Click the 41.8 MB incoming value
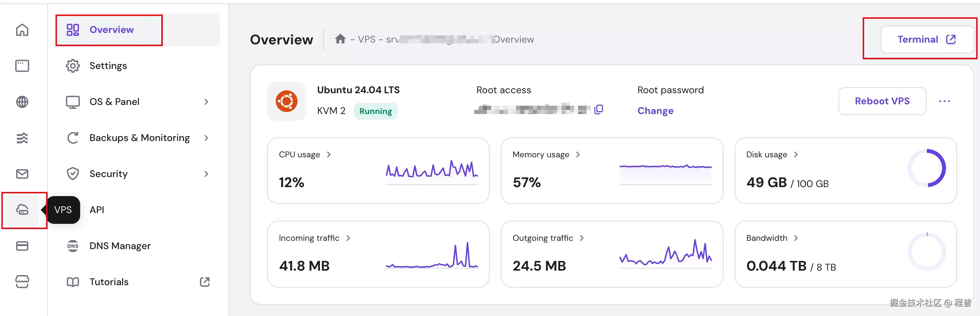Screen dimensions: 980x316 pyautogui.click(x=304, y=266)
